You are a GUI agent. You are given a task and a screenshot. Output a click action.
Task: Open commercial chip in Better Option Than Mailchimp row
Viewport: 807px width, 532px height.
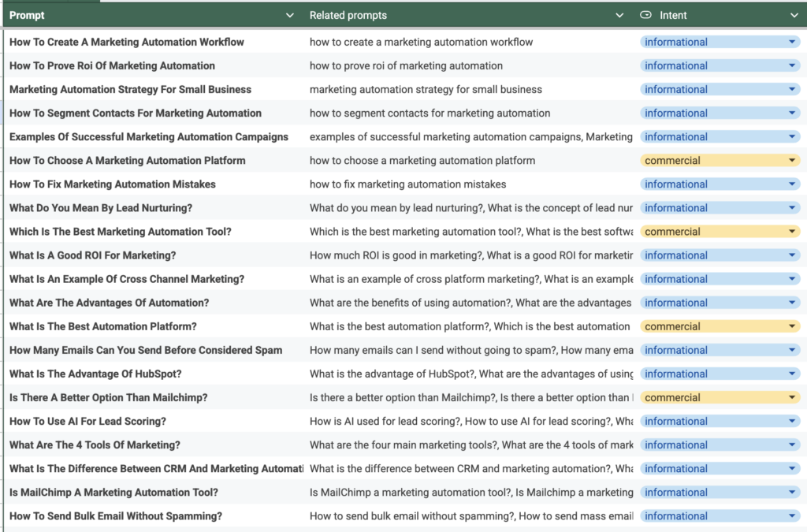(x=792, y=398)
